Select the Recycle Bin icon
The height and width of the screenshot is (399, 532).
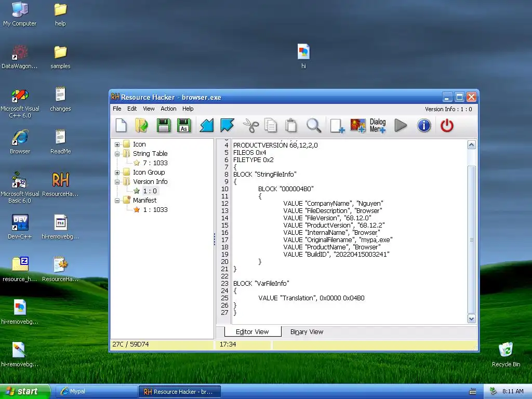click(506, 354)
